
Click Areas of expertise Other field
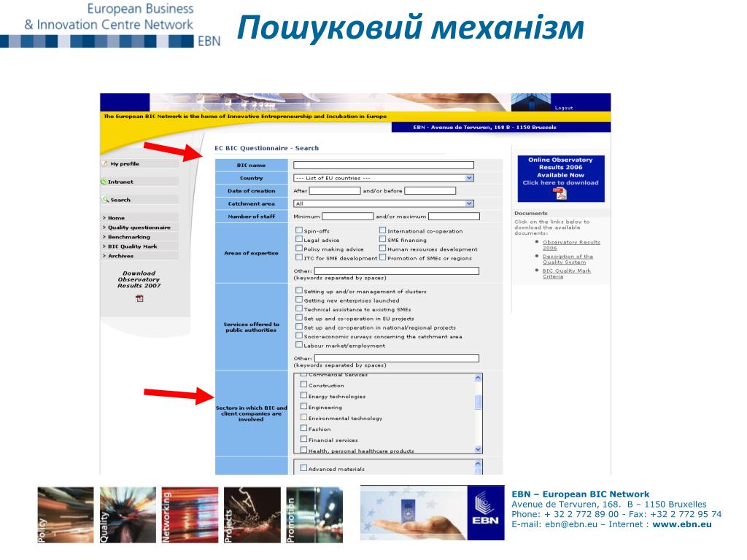(396, 271)
